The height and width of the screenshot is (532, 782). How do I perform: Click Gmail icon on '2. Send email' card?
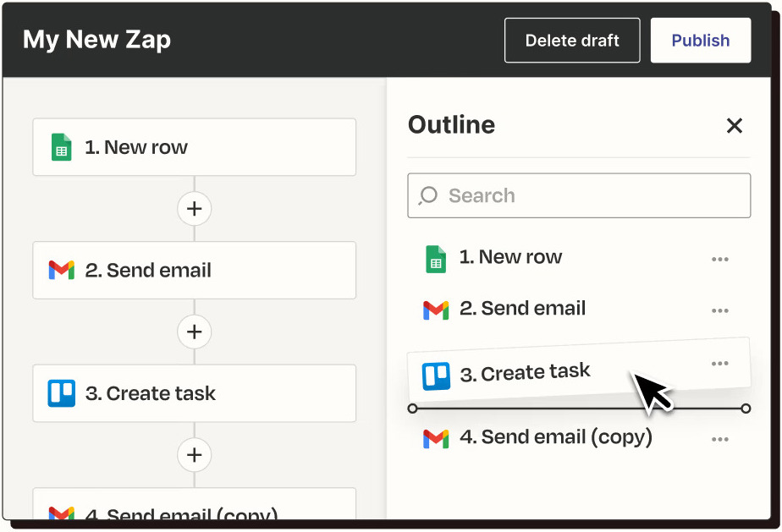tap(61, 271)
